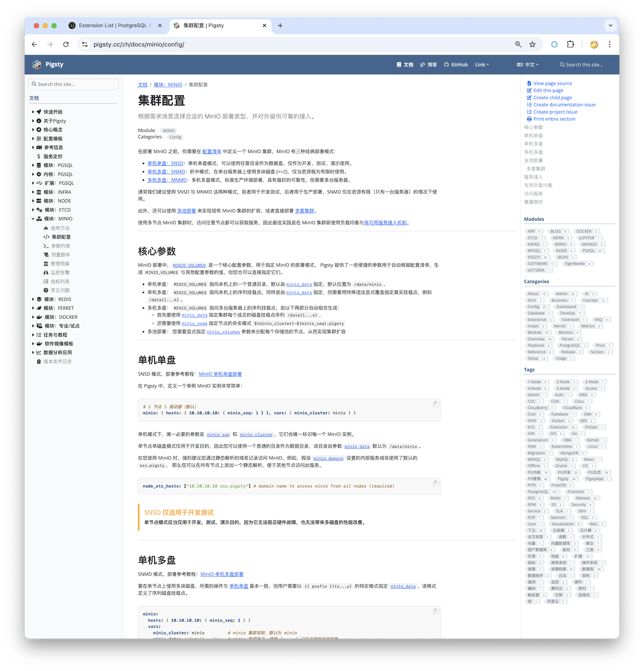The image size is (644, 671).
Task: Focus the left sidebar search field
Action: (74, 84)
